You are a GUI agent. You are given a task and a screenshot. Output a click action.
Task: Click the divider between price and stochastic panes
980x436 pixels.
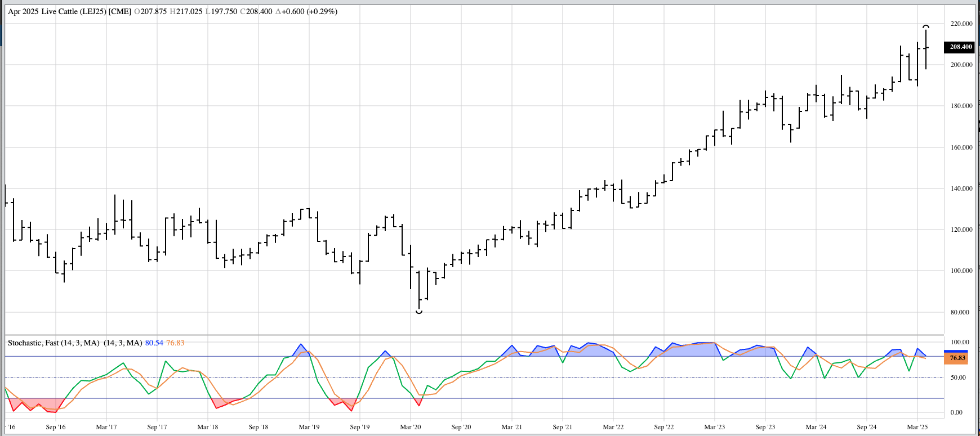click(x=473, y=335)
